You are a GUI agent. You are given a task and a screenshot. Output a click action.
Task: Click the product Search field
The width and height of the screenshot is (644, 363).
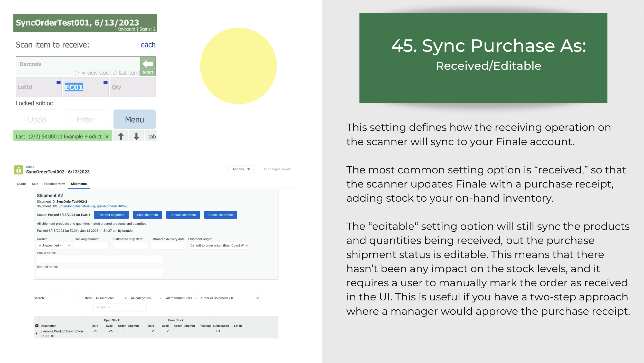click(x=63, y=298)
